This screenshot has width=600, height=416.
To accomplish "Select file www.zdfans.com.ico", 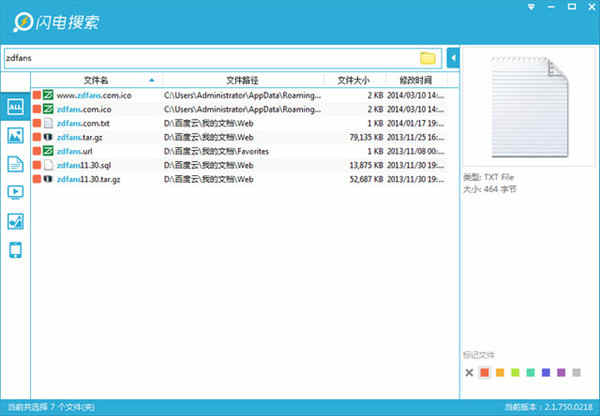I will tap(94, 95).
